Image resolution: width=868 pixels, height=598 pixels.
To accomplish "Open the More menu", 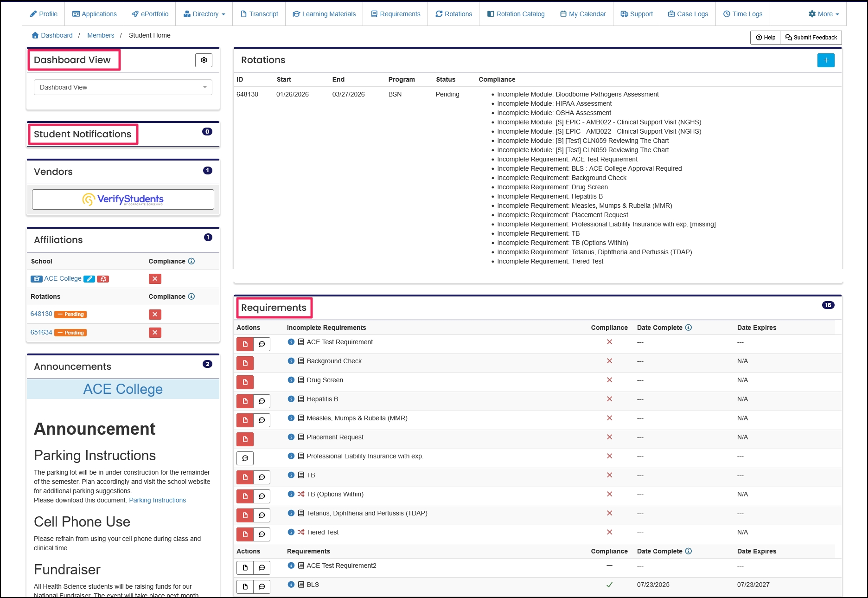I will [x=823, y=14].
